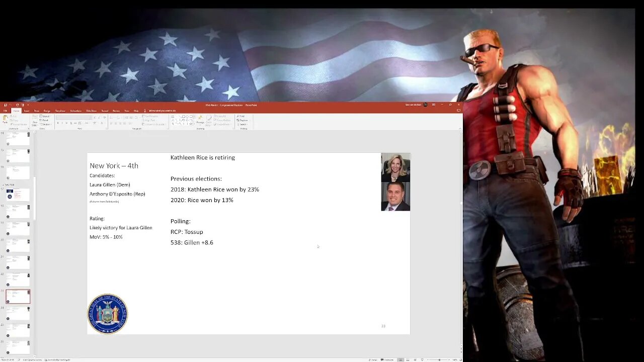Select the highlighted current slide thumbnail

18,297
